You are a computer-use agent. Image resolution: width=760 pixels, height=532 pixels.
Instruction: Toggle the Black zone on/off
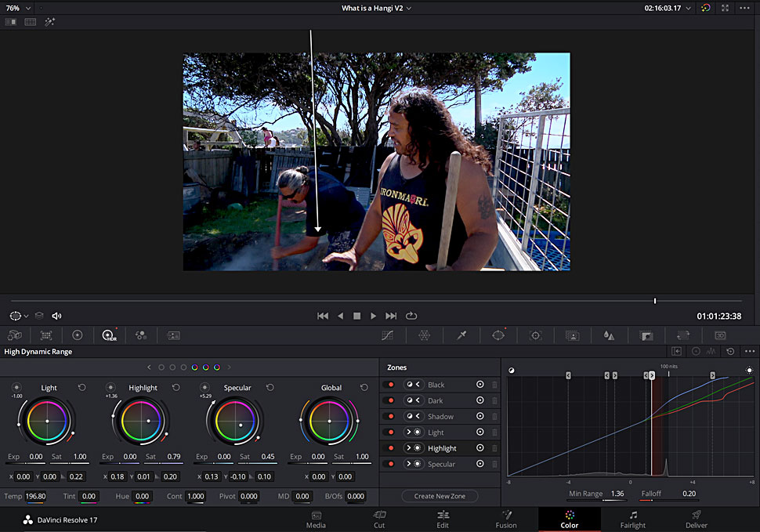391,385
